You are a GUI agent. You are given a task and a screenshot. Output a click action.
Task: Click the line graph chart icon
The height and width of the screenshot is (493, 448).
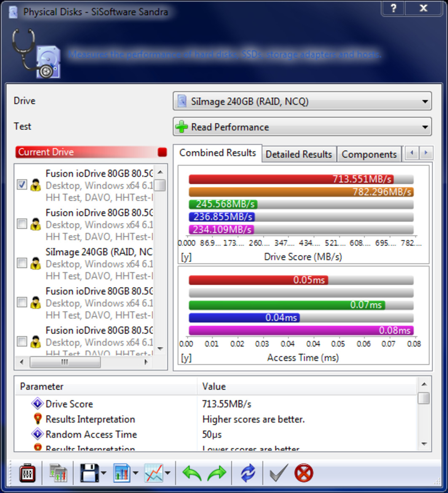(154, 473)
